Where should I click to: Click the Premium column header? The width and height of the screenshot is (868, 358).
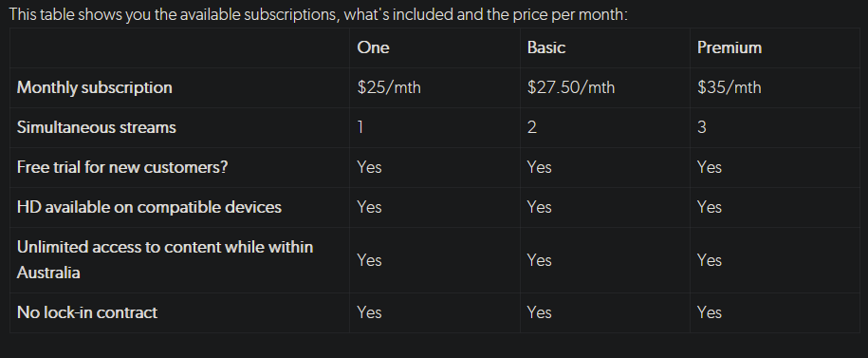coord(729,47)
